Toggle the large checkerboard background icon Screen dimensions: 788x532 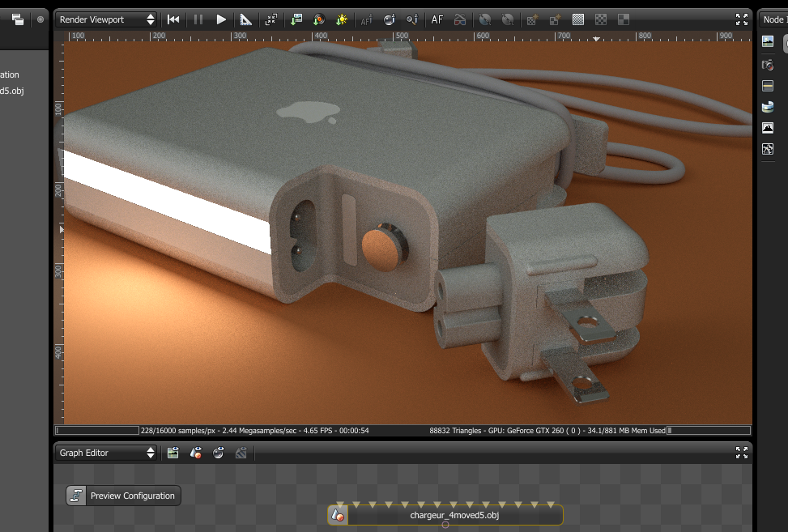coord(623,19)
